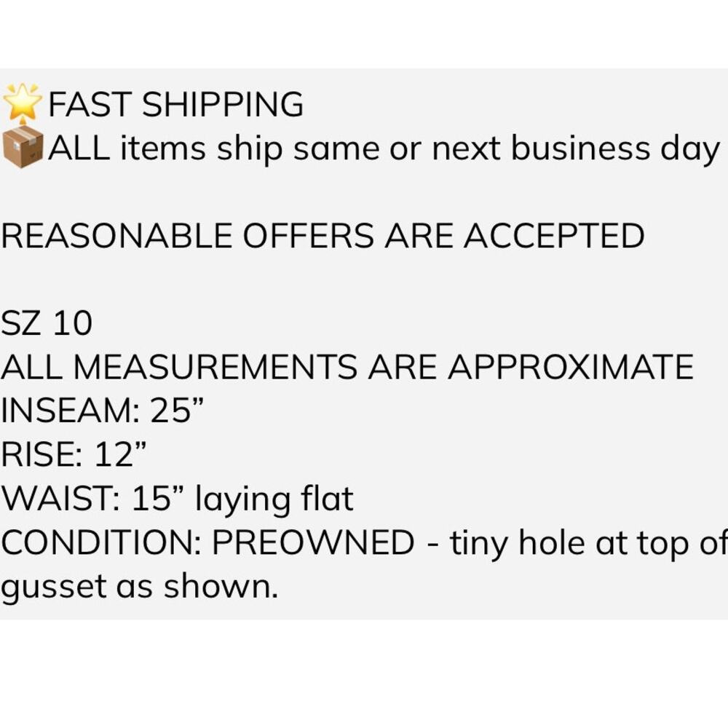Click the word APPROXIMATE

coord(570,367)
